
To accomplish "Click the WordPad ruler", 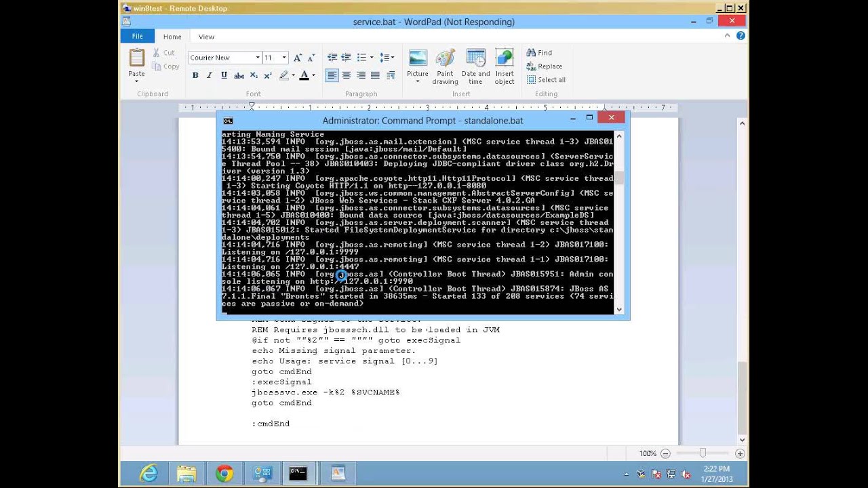I will click(x=428, y=107).
